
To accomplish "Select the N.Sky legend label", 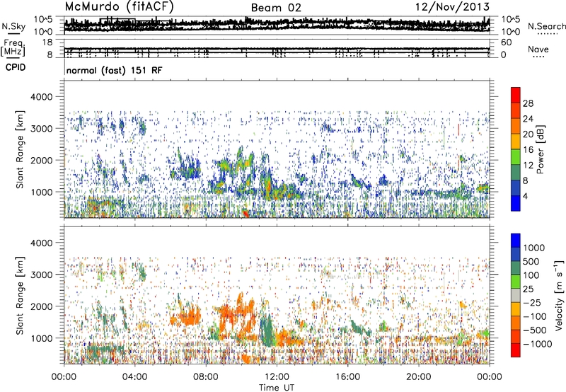I will pyautogui.click(x=13, y=26).
